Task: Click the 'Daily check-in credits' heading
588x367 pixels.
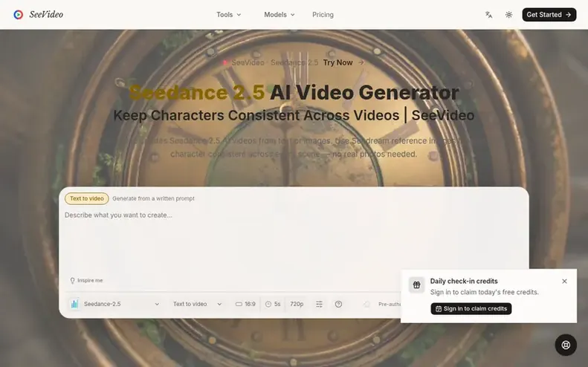Action: click(464, 281)
